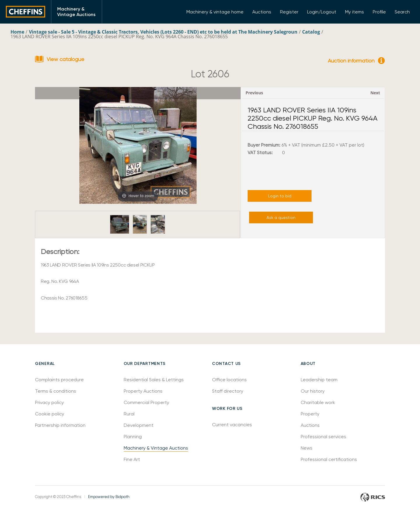Open the View catalogue book icon
This screenshot has height=510, width=420.
(39, 59)
